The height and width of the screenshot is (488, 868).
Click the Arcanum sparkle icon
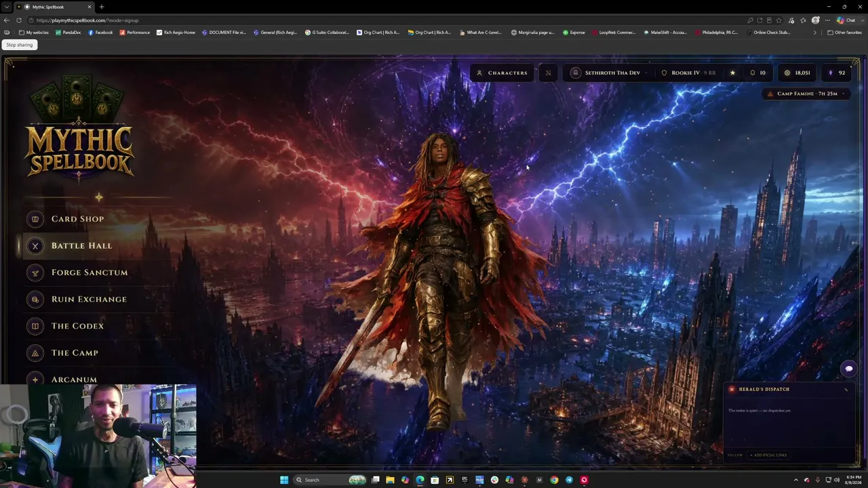coord(35,380)
